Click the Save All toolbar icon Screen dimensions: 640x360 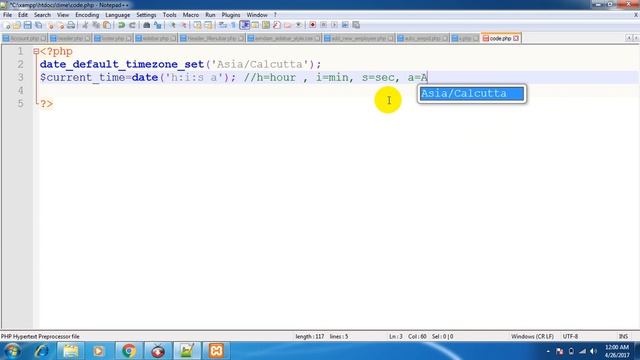point(38,25)
